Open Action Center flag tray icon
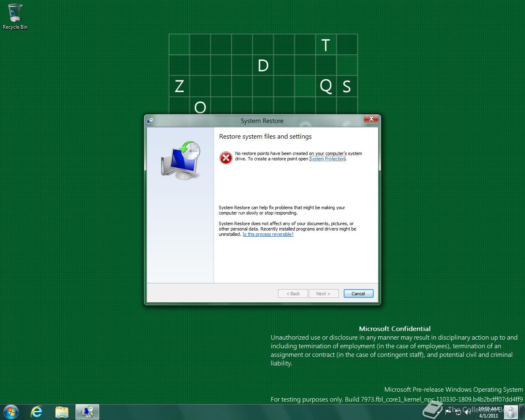525x420 pixels. (448, 412)
